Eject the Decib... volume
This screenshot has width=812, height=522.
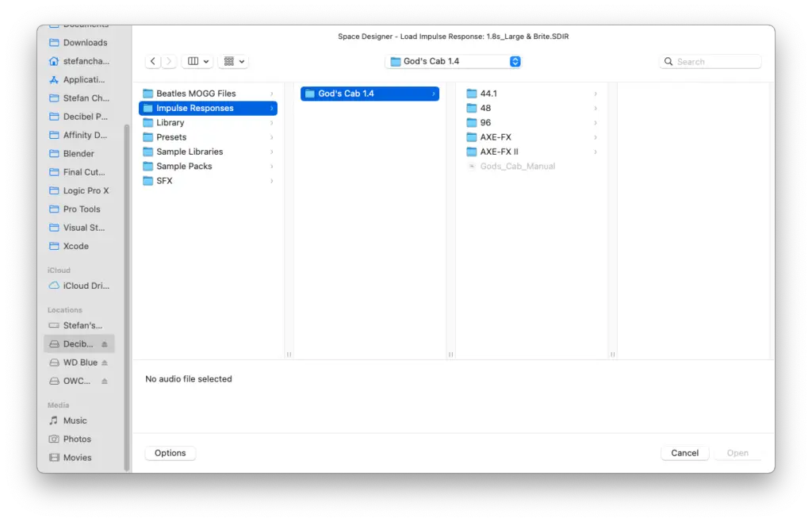click(105, 344)
